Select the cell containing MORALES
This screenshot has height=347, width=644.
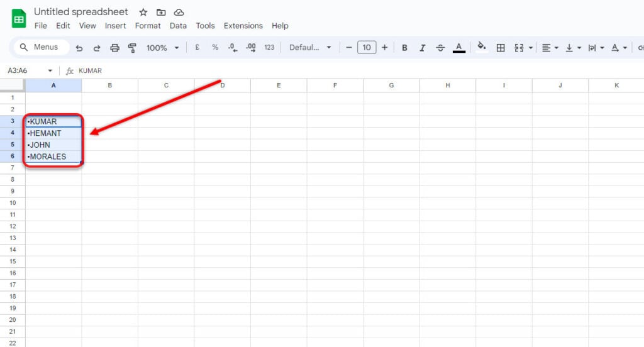53,157
